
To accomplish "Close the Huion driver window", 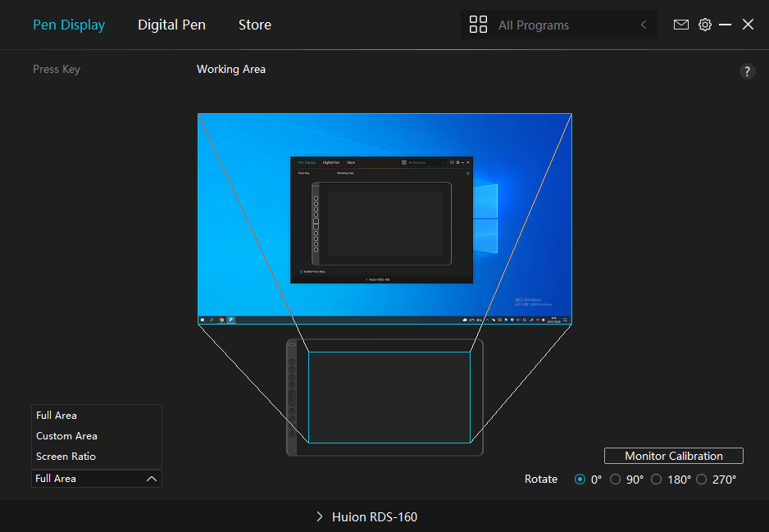I will (x=748, y=25).
